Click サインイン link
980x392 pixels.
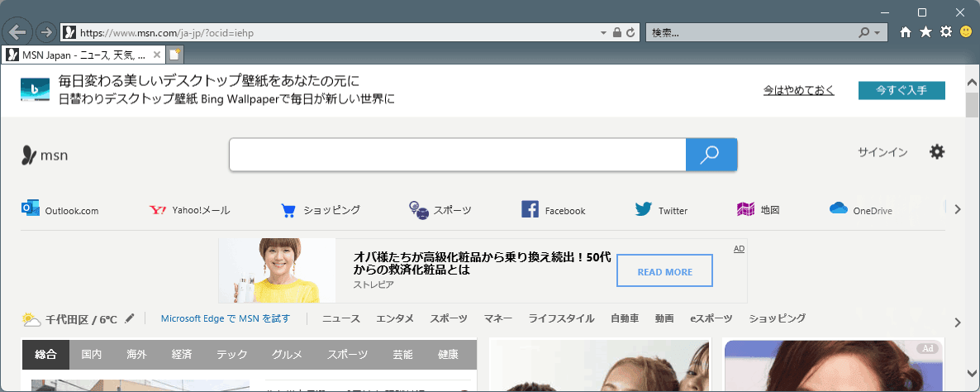click(882, 152)
